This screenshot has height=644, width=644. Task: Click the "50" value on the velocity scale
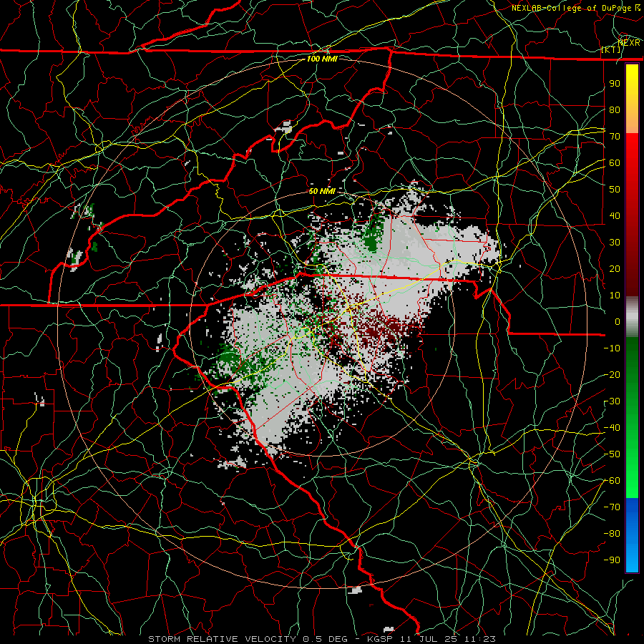[x=615, y=190]
